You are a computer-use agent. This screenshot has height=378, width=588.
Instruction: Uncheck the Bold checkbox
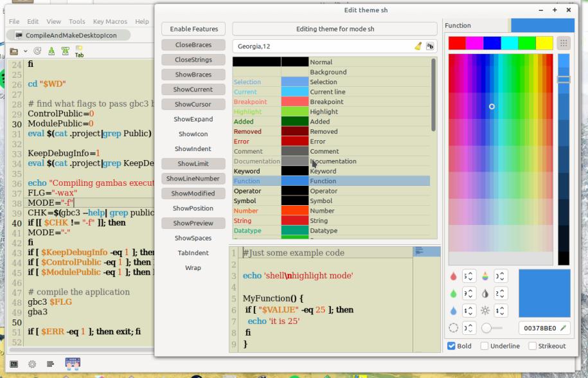click(451, 346)
